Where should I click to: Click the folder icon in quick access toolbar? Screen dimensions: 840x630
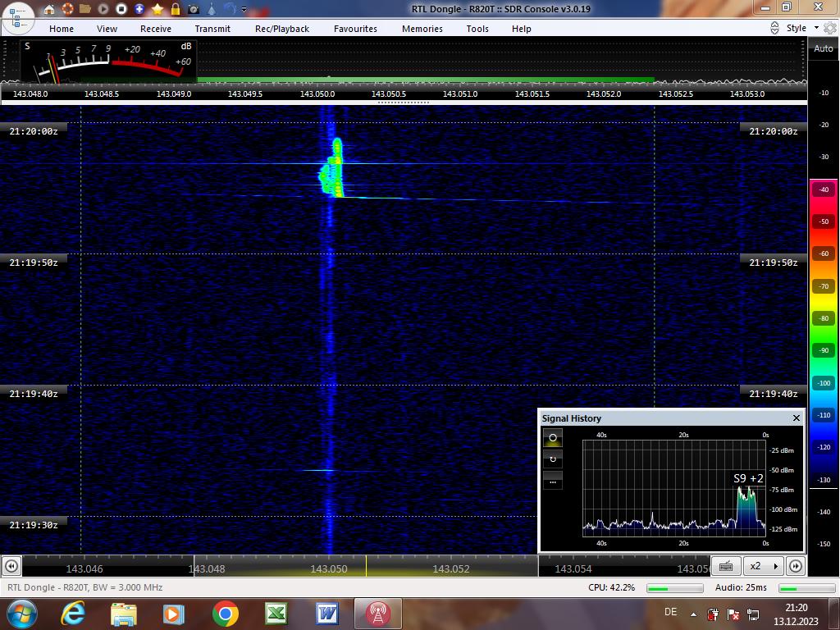(85, 9)
